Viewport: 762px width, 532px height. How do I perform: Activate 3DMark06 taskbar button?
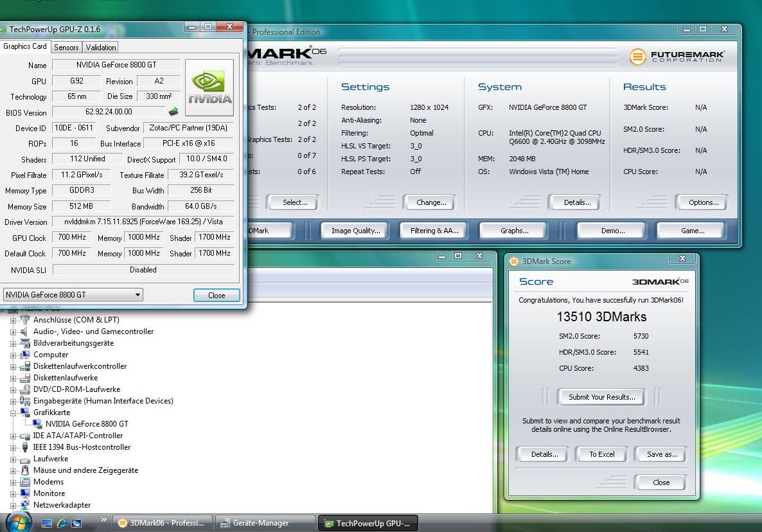point(163,523)
